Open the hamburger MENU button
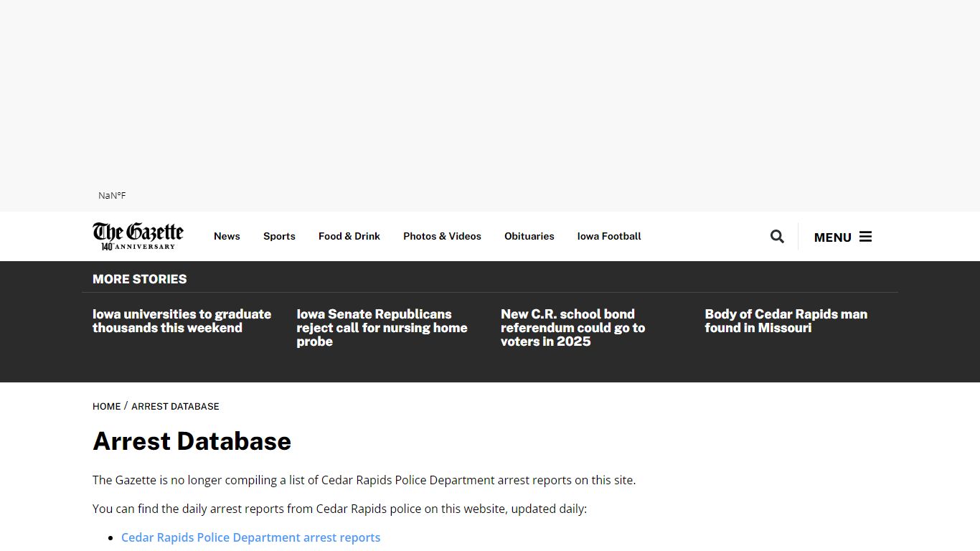 pyautogui.click(x=843, y=237)
